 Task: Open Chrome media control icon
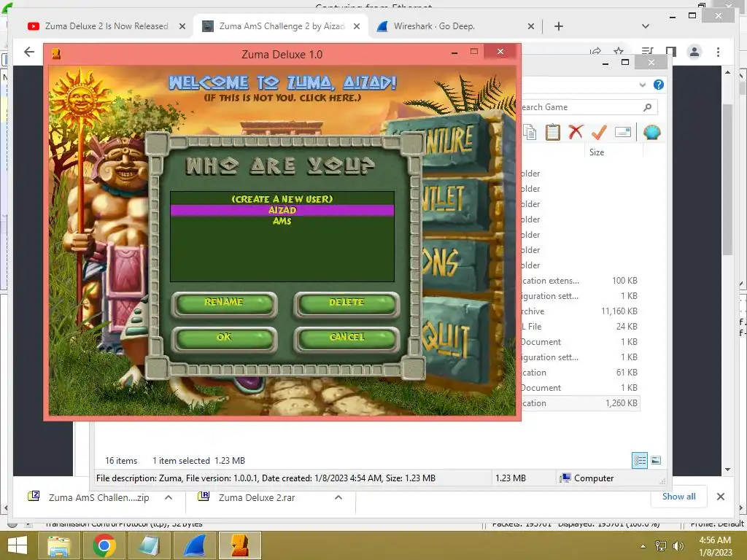click(647, 52)
